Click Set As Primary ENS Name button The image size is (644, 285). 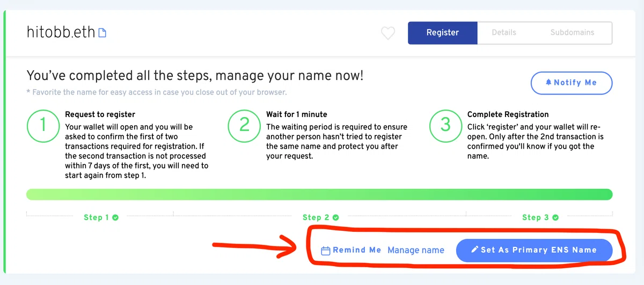(x=534, y=250)
